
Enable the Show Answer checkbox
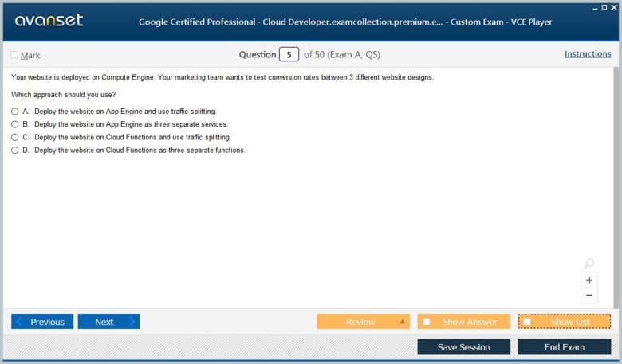[427, 322]
